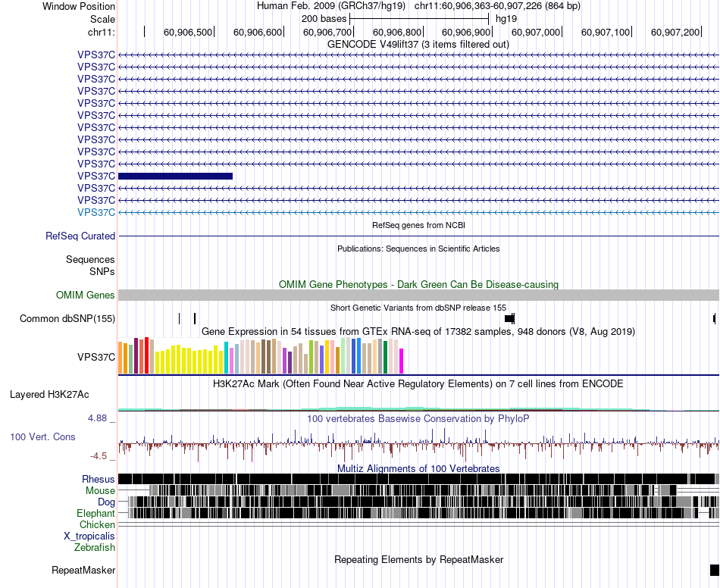Click the '200 bases' scale bar text
The height and width of the screenshot is (588, 720).
(324, 19)
